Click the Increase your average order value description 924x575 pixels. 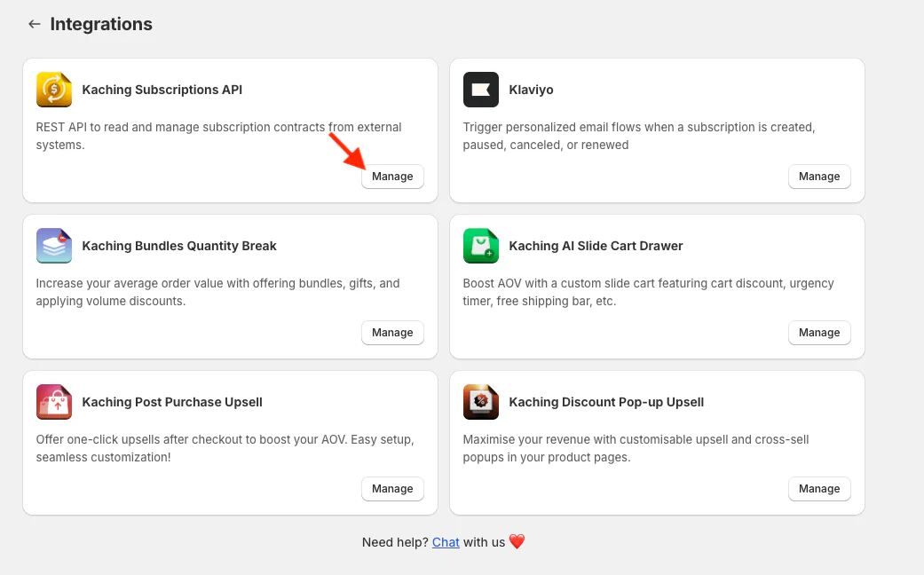coord(217,292)
